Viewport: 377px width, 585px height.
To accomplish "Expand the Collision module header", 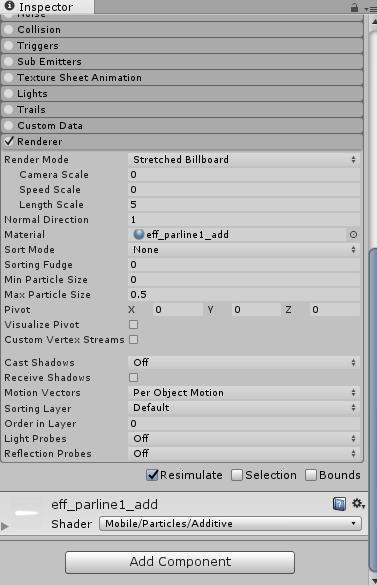I will [182, 29].
